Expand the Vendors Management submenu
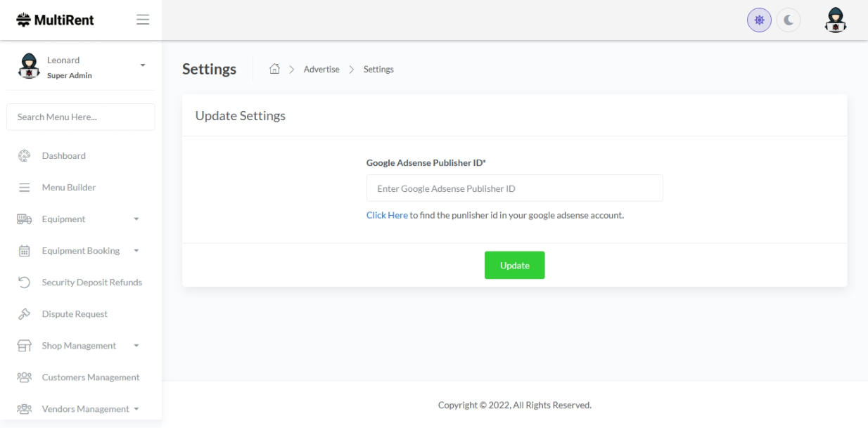 point(136,409)
